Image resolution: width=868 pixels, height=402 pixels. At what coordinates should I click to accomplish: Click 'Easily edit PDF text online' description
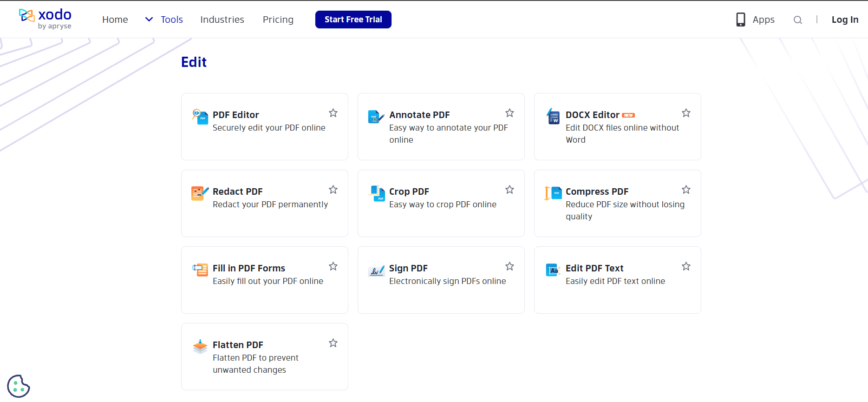click(x=615, y=281)
